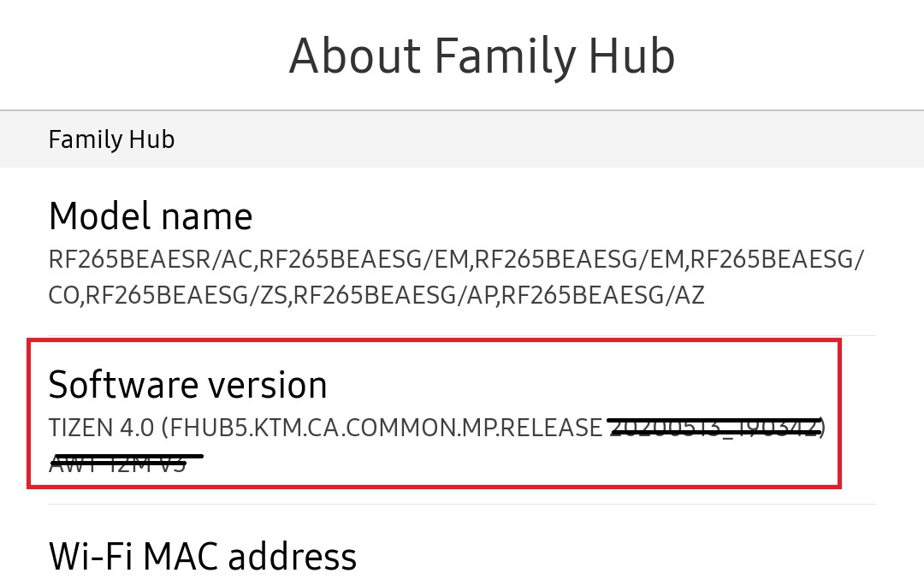924x585 pixels.
Task: Tap the "Model name" heading
Action: pos(151,216)
